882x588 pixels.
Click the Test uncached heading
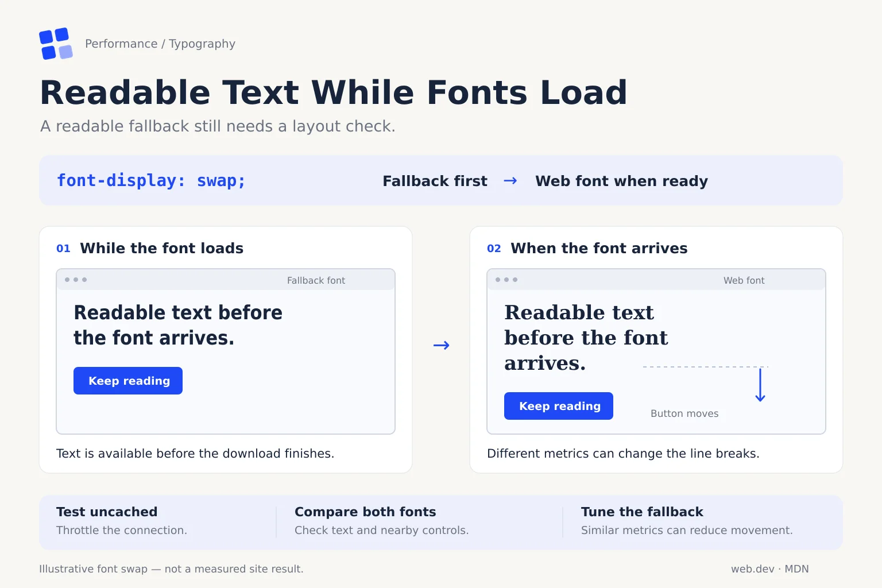107,512
